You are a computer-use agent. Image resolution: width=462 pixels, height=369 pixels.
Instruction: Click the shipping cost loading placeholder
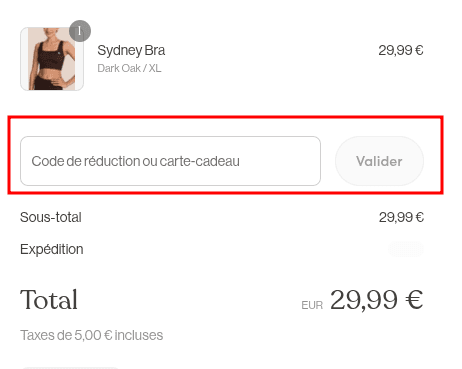(406, 249)
